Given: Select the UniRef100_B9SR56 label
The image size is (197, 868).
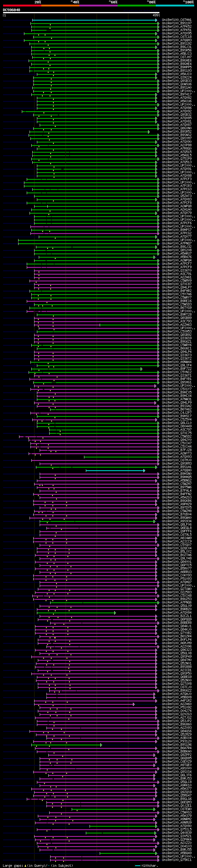Looking at the screenshot, I should (176, 50).
